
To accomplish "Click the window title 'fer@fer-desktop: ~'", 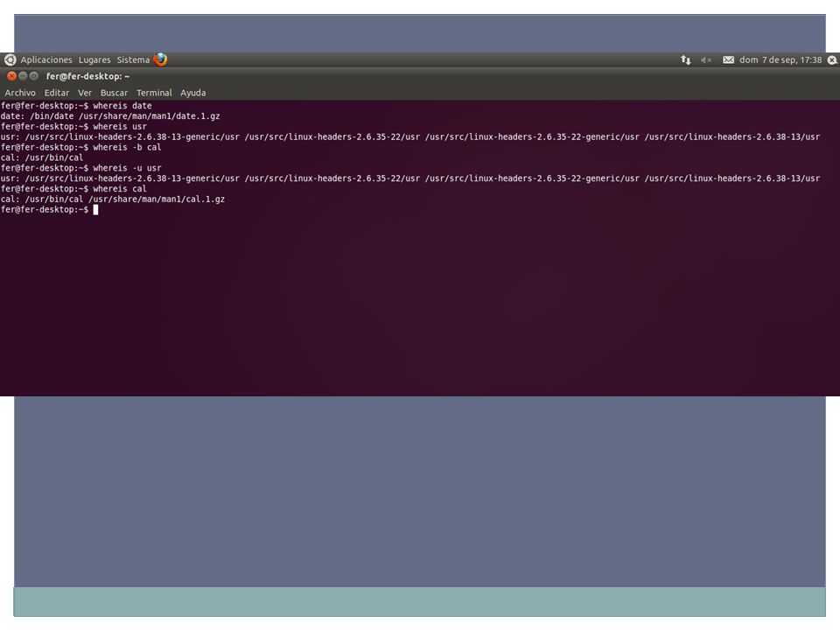I will pos(87,76).
